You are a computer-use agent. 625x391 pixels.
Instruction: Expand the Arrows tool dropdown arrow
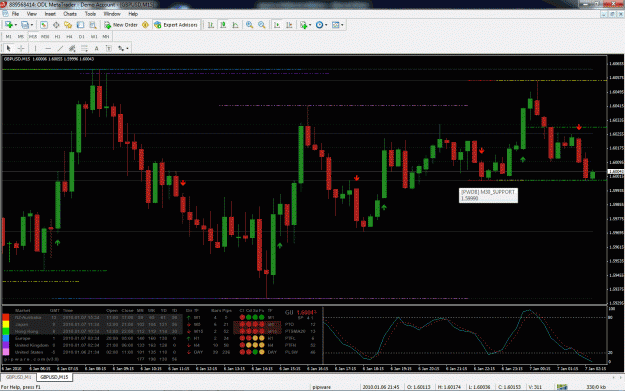(x=127, y=48)
